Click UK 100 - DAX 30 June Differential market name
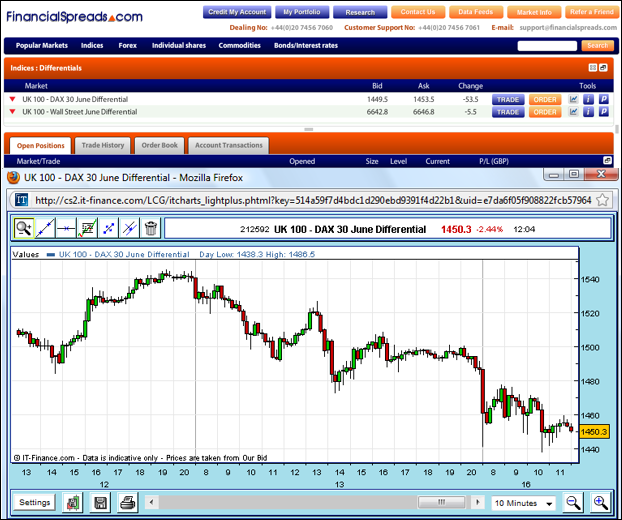The height and width of the screenshot is (520, 622). [75, 99]
